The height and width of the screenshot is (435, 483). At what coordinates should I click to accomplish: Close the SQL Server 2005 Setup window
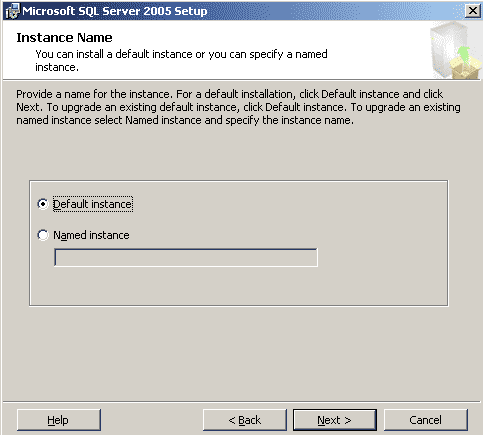pyautogui.click(x=472, y=11)
